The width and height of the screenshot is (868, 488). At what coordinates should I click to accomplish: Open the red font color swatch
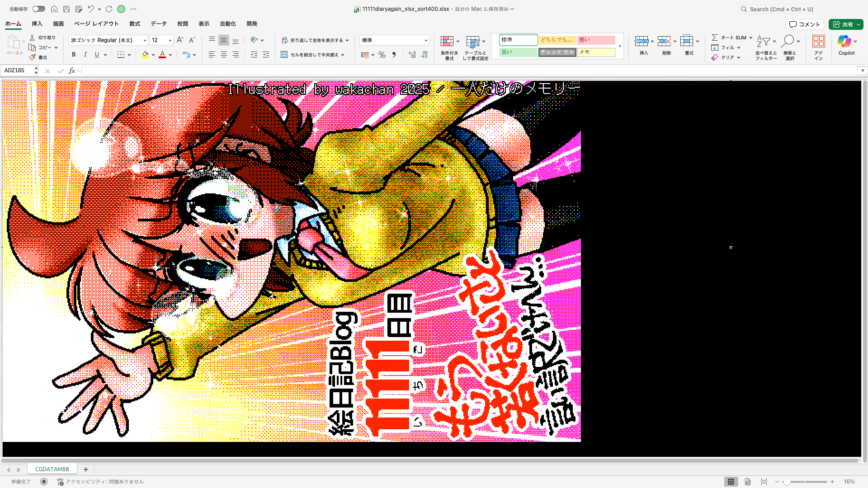(x=162, y=54)
